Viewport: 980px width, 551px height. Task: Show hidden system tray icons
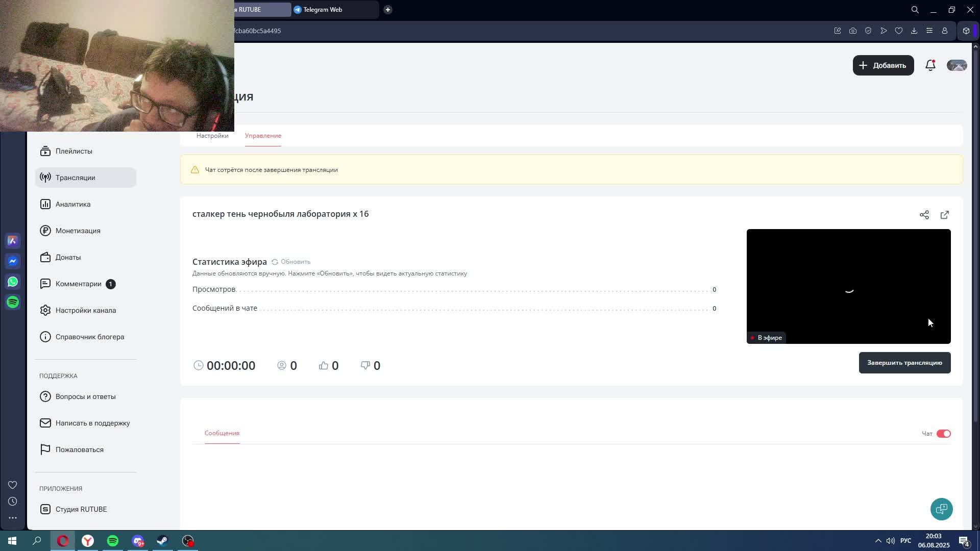878,541
